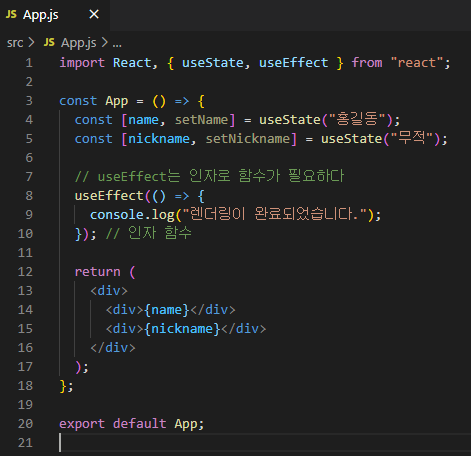The width and height of the screenshot is (471, 456).
Task: Click the JS icon in the breadcrumb
Action: pyautogui.click(x=49, y=42)
